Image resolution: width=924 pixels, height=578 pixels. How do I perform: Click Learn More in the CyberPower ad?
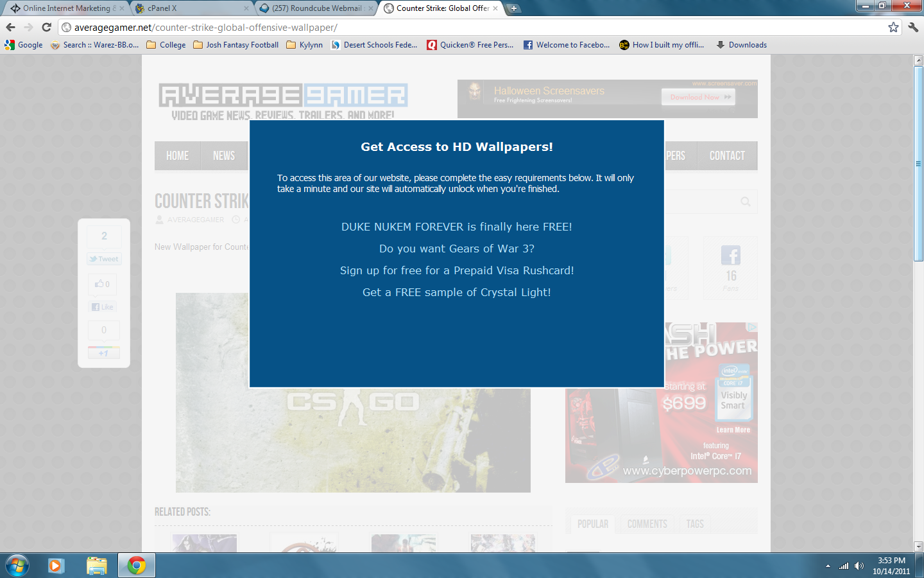tap(733, 430)
